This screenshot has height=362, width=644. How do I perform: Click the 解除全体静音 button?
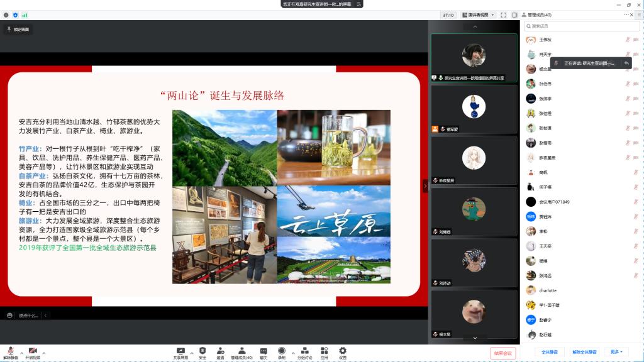(584, 352)
